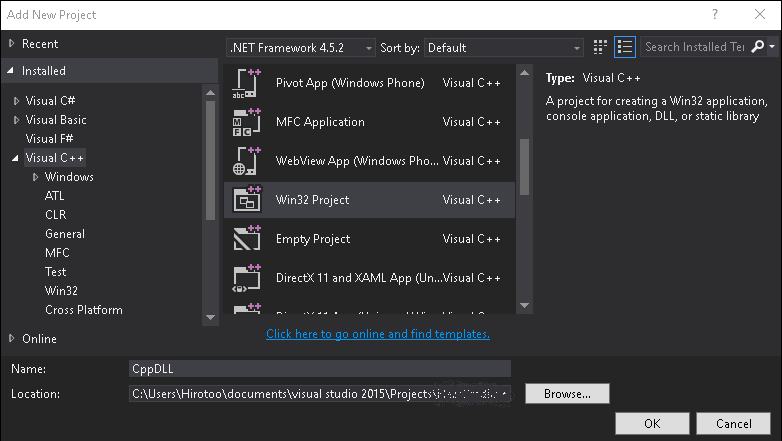The image size is (782, 441).
Task: Click the template list scrollbar thumb
Action: point(524,167)
